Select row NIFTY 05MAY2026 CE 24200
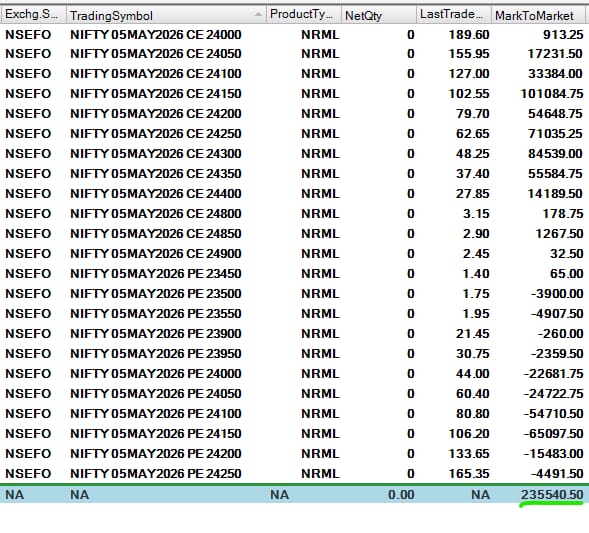The height and width of the screenshot is (533, 589). point(294,113)
